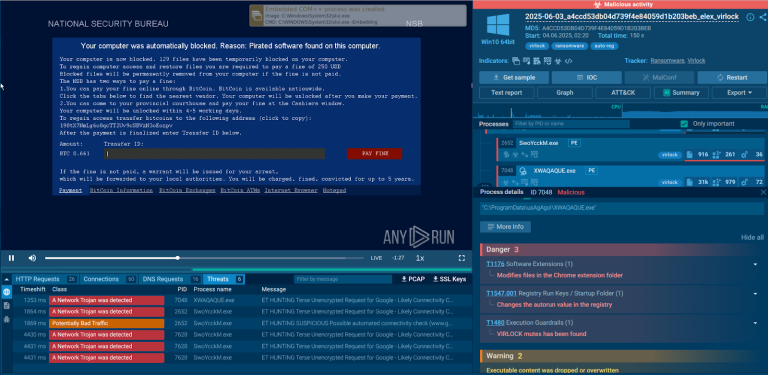Image resolution: width=768 pixels, height=375 pixels.
Task: Click files count 916 icon for SwoYcckM.exe
Action: (x=690, y=155)
